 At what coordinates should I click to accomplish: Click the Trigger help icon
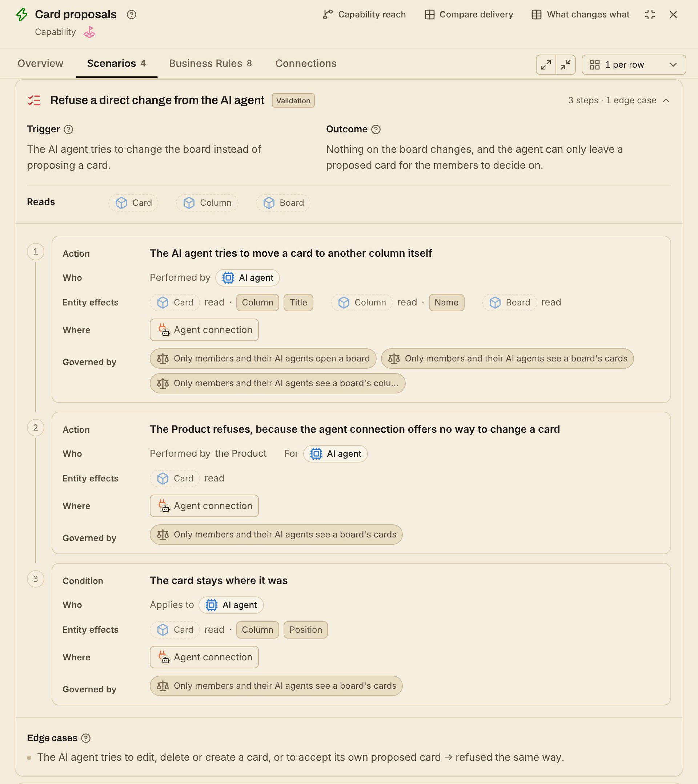(x=68, y=130)
